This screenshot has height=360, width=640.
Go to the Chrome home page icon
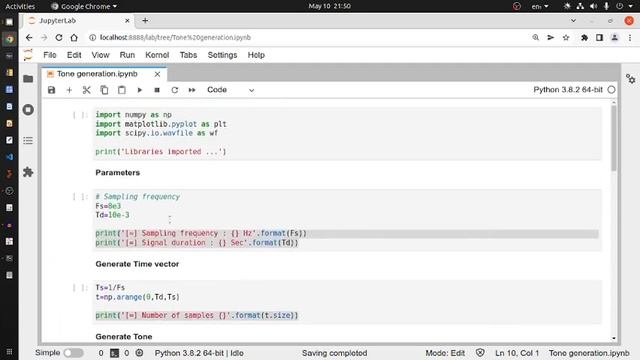click(74, 38)
